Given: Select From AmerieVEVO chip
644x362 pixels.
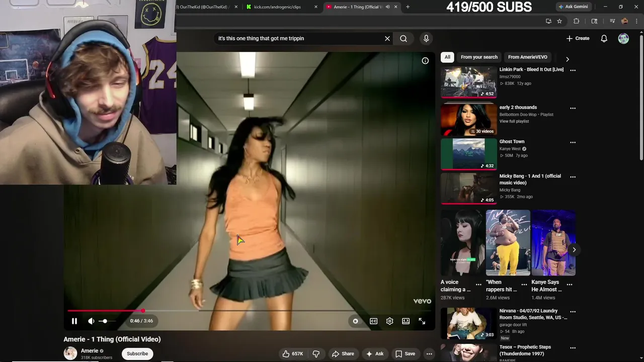Looking at the screenshot, I should [x=527, y=57].
